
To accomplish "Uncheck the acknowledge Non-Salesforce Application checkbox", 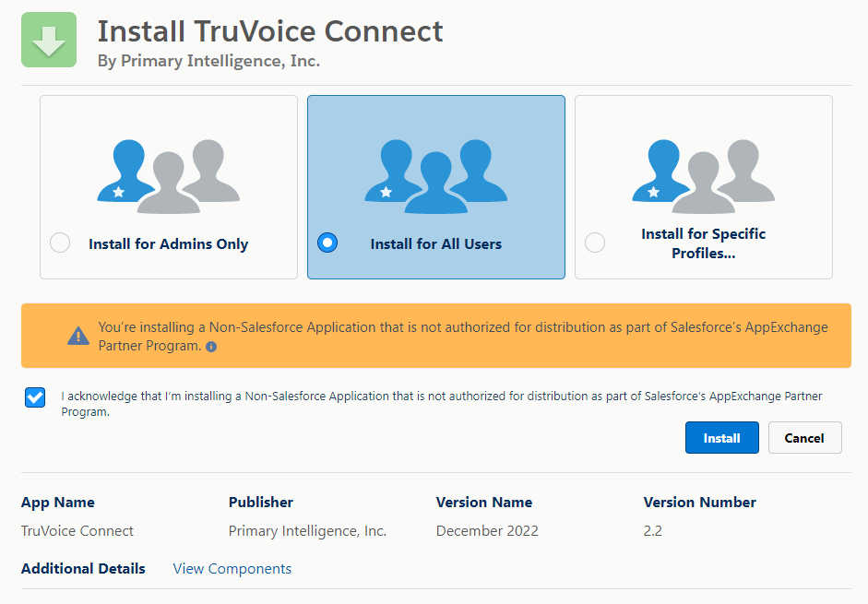I will [x=35, y=397].
